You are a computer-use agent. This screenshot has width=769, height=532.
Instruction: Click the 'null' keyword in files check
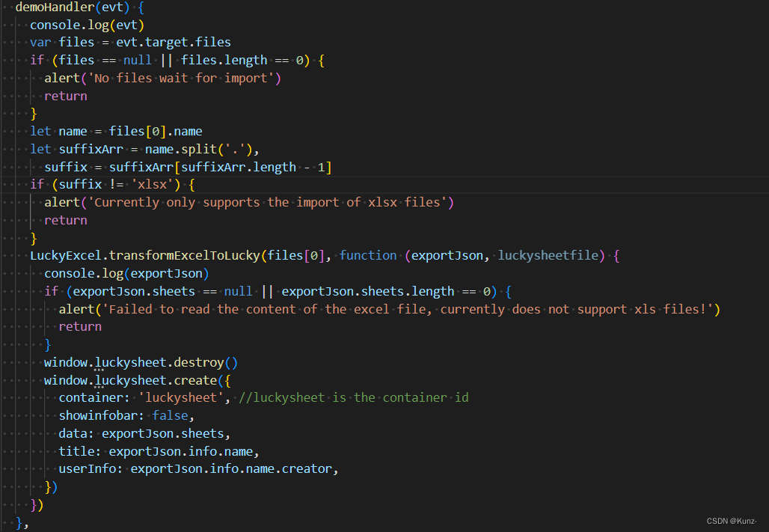point(138,61)
